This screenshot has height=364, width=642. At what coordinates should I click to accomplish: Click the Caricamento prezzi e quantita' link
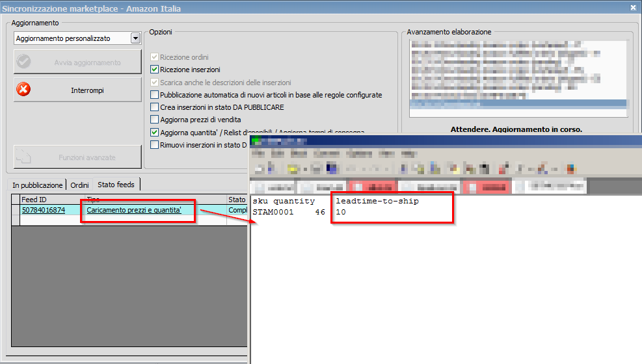[134, 210]
